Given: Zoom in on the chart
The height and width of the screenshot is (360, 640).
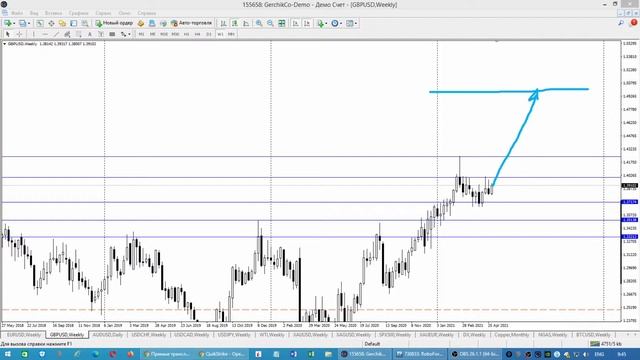Looking at the screenshot, I should click(259, 23).
